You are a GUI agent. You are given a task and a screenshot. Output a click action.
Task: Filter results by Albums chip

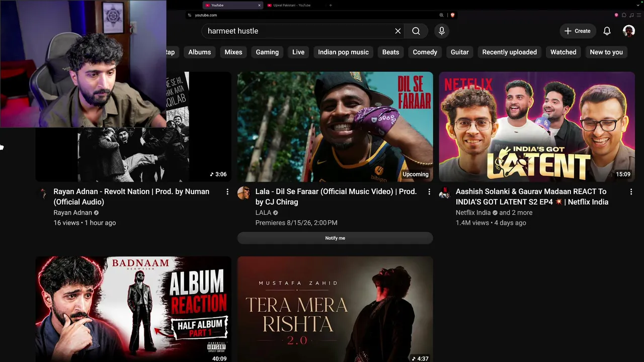click(200, 52)
